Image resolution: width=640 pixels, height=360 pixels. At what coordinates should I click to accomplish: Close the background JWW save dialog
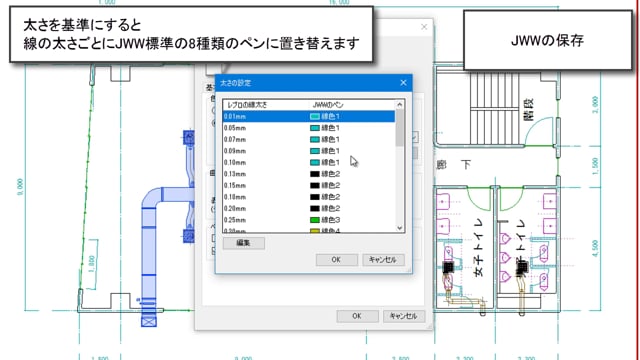(424, 27)
